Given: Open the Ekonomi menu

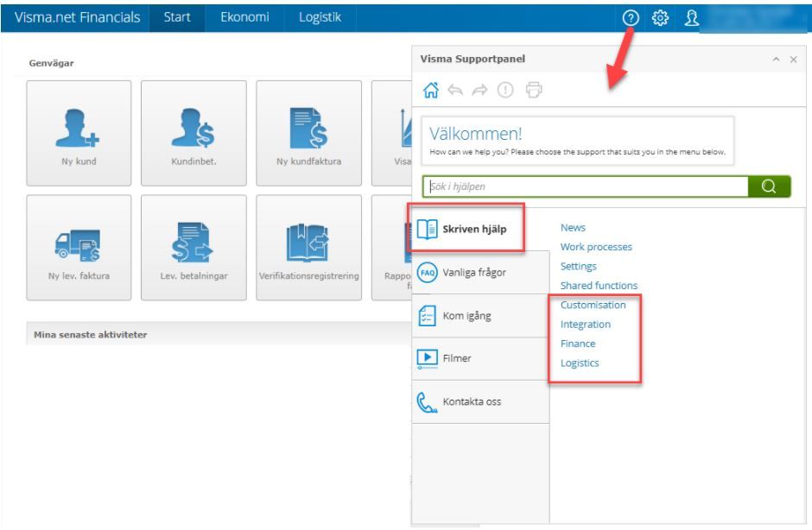Looking at the screenshot, I should 244,17.
